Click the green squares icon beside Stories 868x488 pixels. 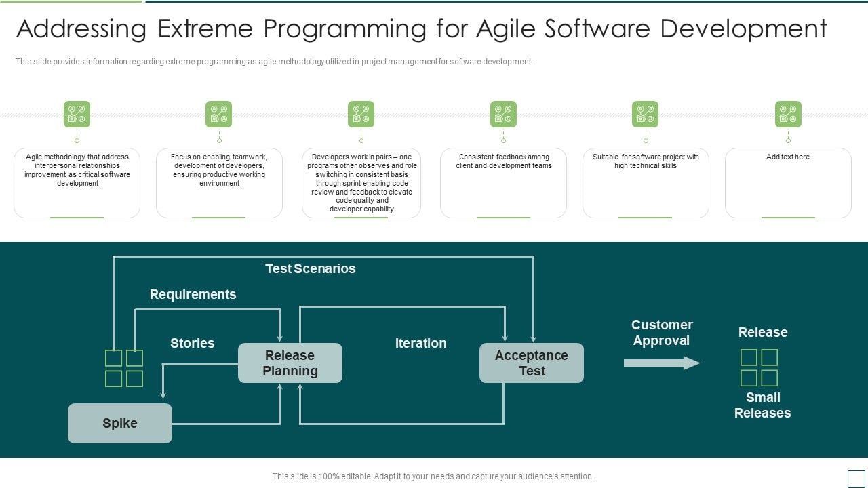coord(125,368)
